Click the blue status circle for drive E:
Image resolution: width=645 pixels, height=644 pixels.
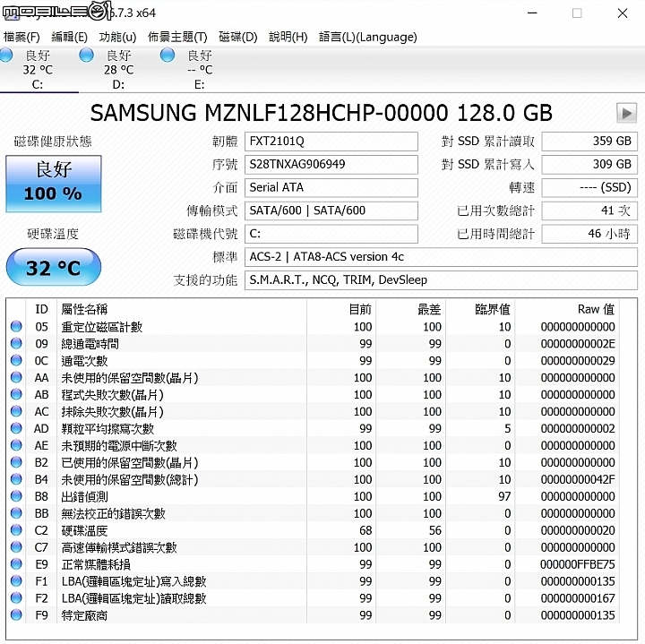pos(168,55)
